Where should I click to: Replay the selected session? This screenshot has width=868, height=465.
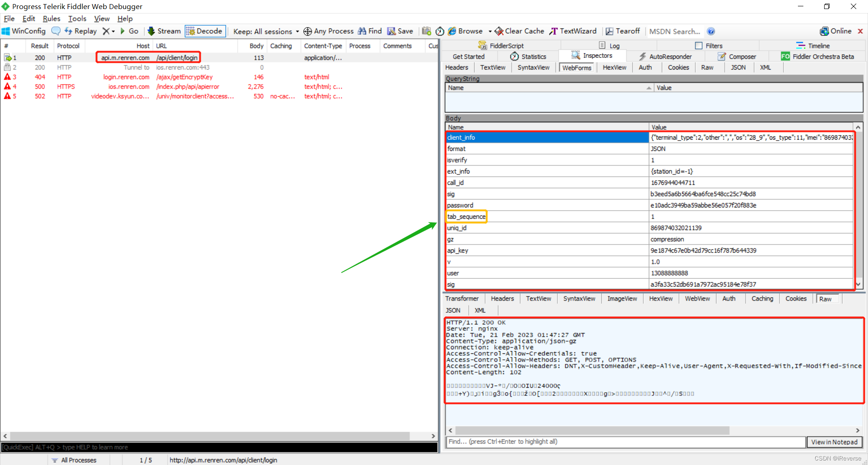80,31
